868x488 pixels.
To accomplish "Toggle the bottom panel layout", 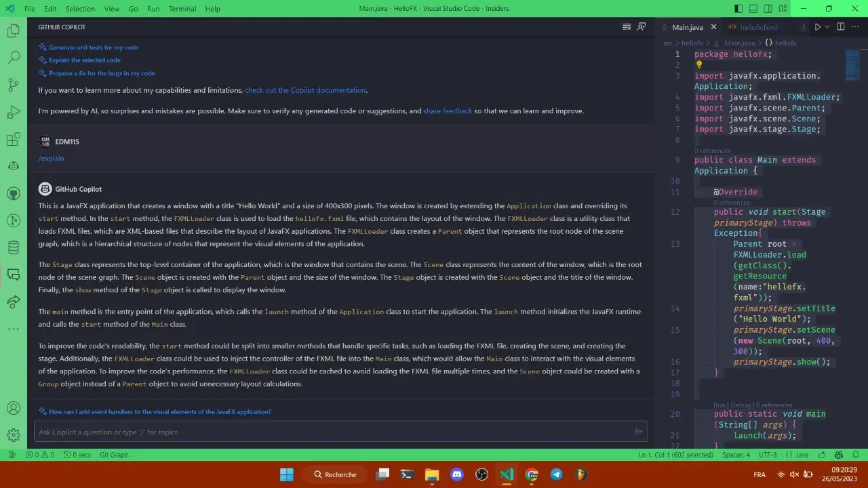I will pos(753,9).
